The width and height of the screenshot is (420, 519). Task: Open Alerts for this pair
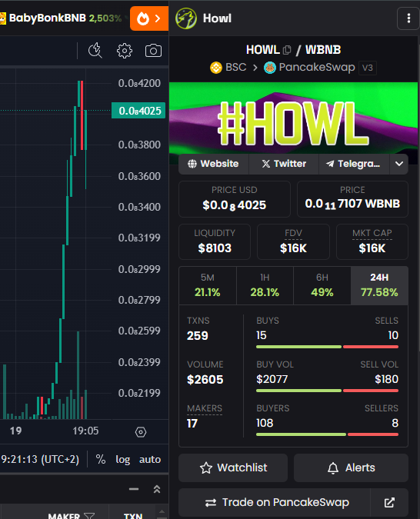[x=351, y=467]
